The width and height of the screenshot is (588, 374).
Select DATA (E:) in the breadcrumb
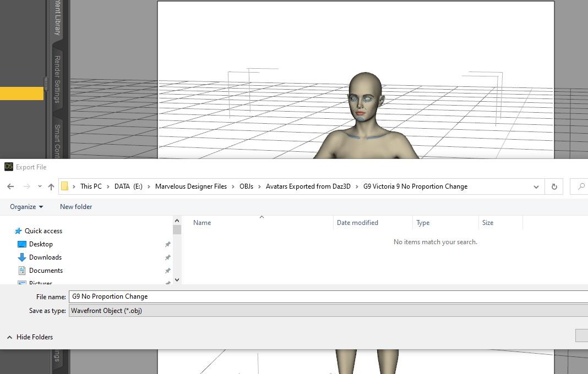128,186
